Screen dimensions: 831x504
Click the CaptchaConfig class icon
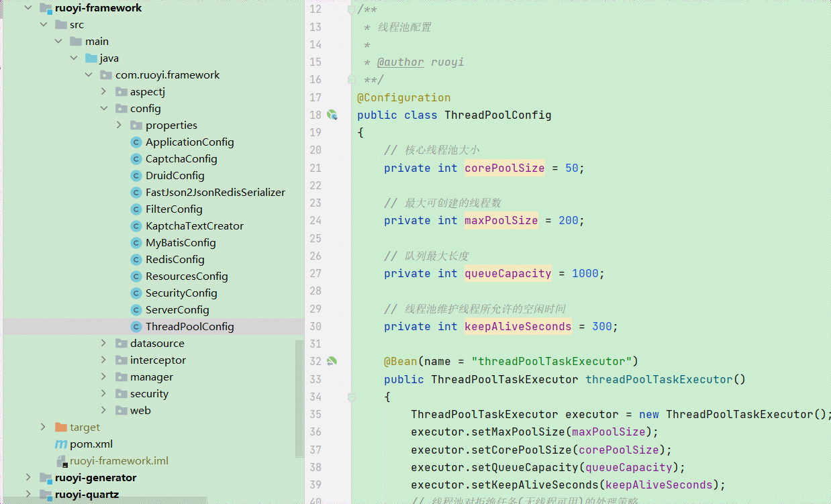pyautogui.click(x=136, y=159)
